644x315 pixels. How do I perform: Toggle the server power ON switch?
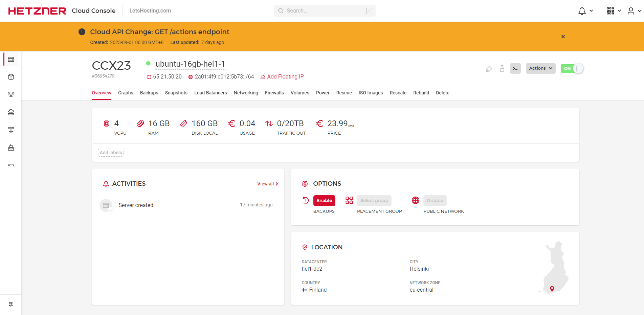coord(572,68)
